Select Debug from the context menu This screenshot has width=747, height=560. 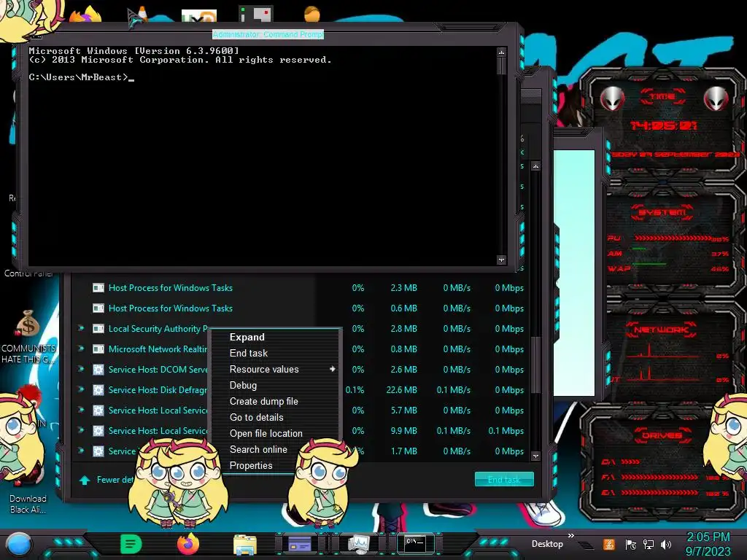coord(276,385)
